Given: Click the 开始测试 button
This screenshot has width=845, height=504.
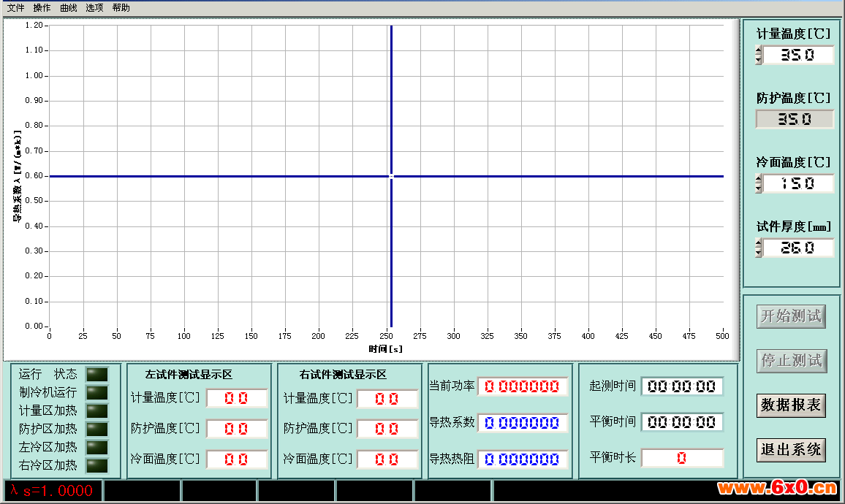Looking at the screenshot, I should 791,316.
